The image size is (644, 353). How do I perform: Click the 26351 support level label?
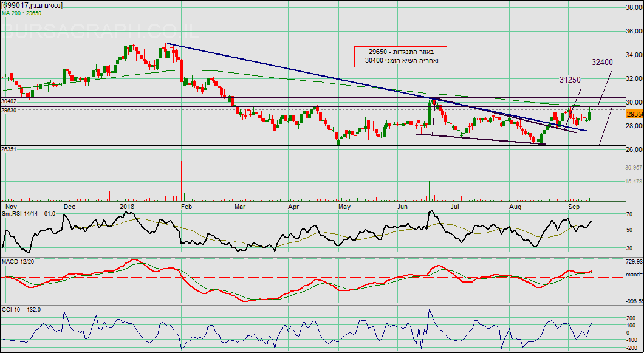tap(9, 149)
